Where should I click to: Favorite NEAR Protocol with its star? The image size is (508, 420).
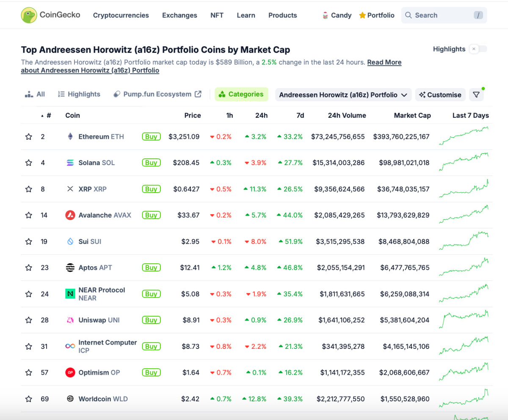coord(29,294)
